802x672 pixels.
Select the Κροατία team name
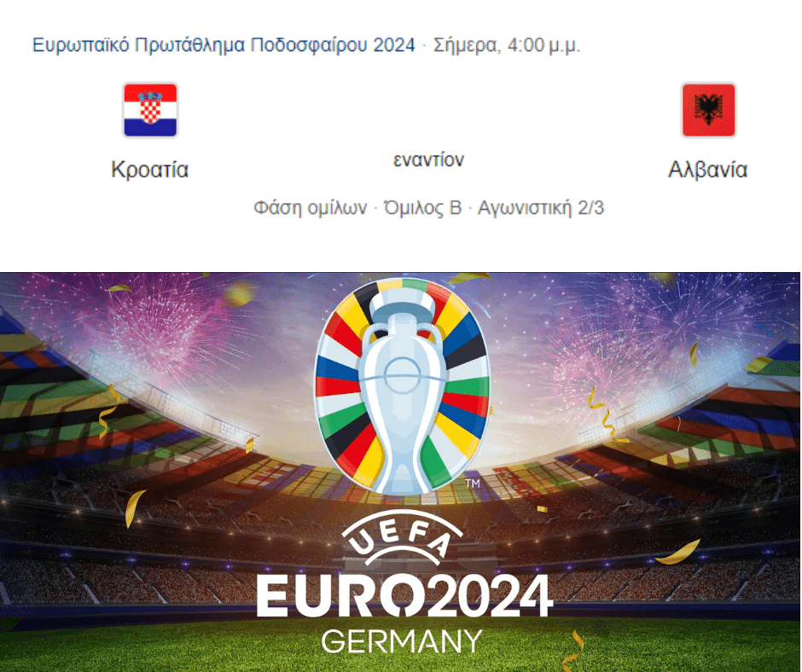pos(150,169)
